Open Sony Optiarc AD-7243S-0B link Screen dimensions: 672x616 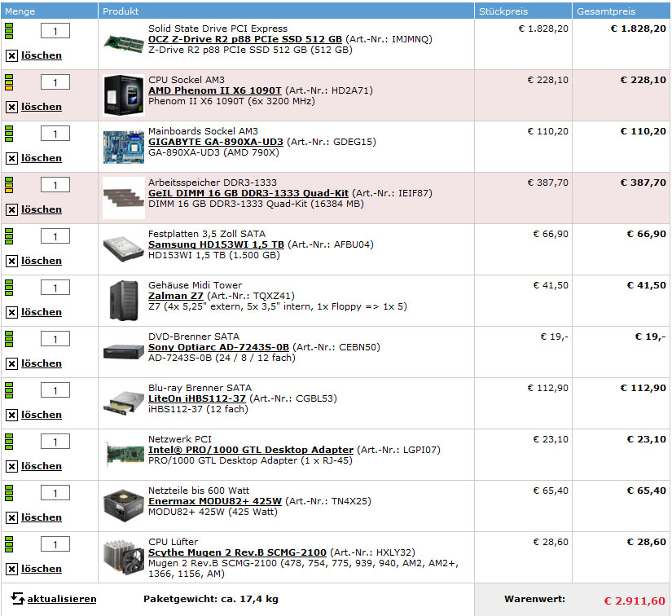click(x=218, y=347)
